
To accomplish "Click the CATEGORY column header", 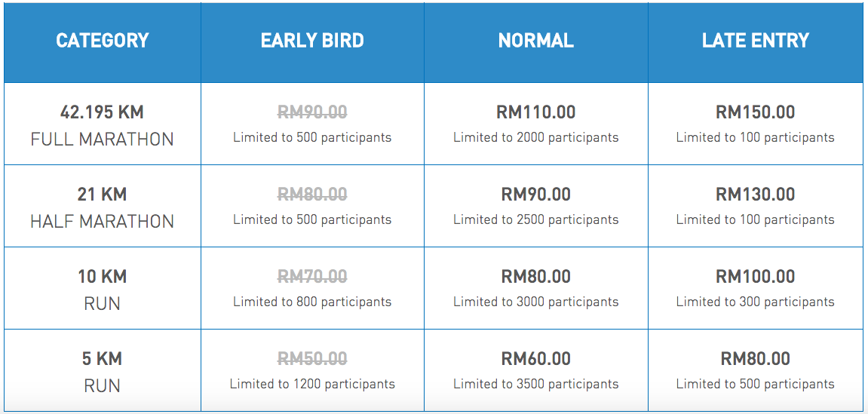I will [x=103, y=41].
